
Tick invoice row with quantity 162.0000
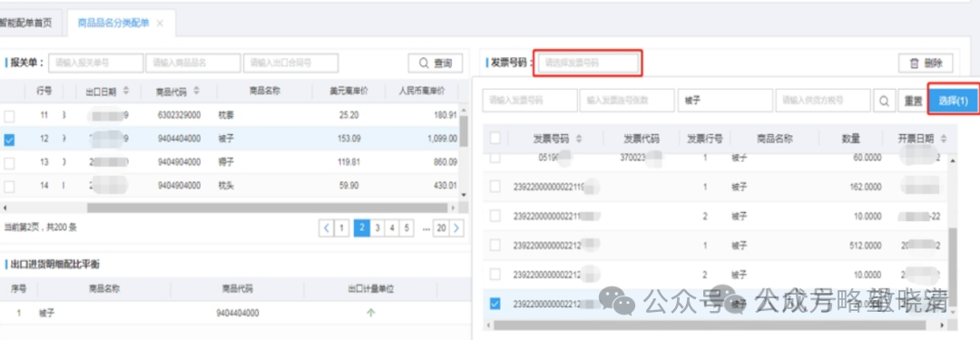click(x=495, y=186)
